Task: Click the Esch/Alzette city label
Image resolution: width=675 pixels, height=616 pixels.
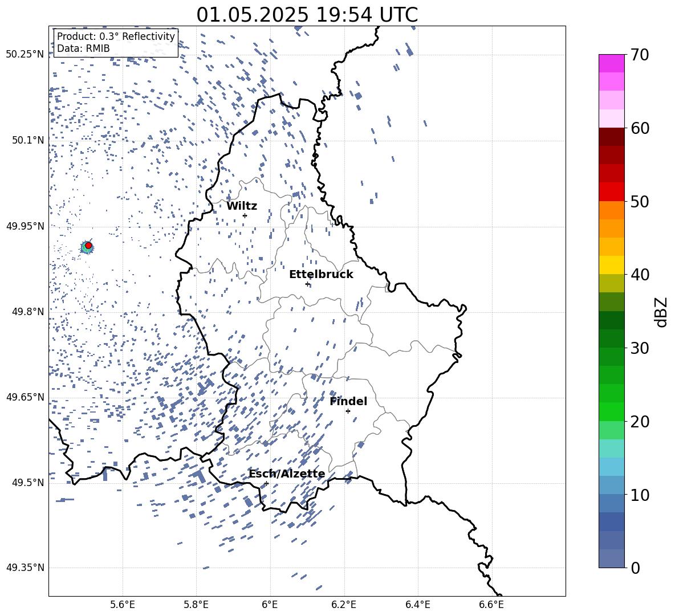Action: [287, 474]
